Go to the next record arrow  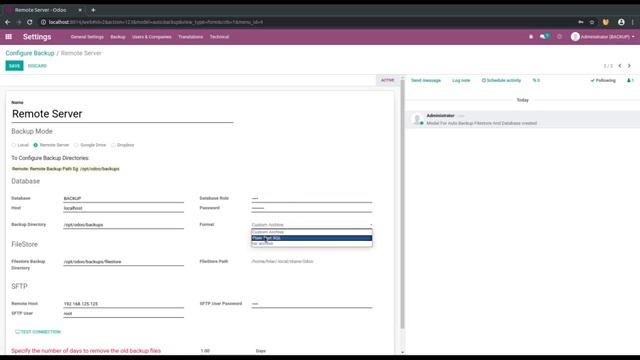tap(629, 66)
